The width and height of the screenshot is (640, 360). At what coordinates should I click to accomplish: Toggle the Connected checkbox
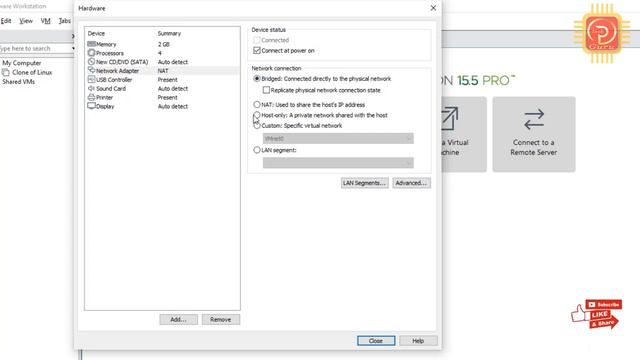[x=257, y=40]
